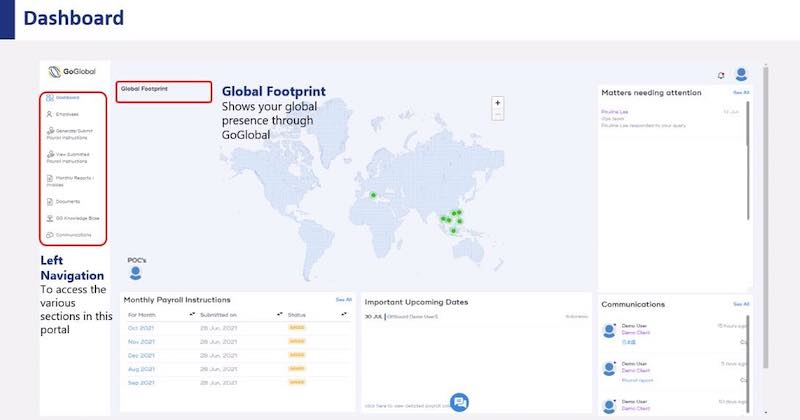See All matters needing attention
800x420 pixels.
(741, 93)
